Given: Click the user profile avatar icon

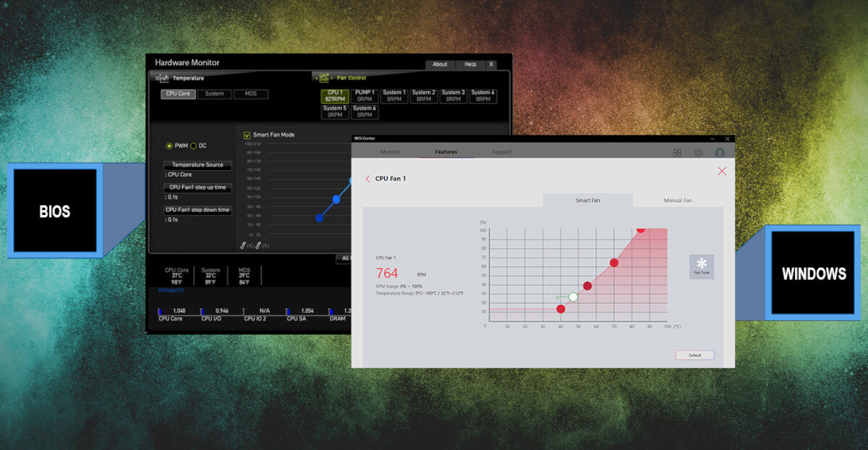Looking at the screenshot, I should pyautogui.click(x=719, y=153).
